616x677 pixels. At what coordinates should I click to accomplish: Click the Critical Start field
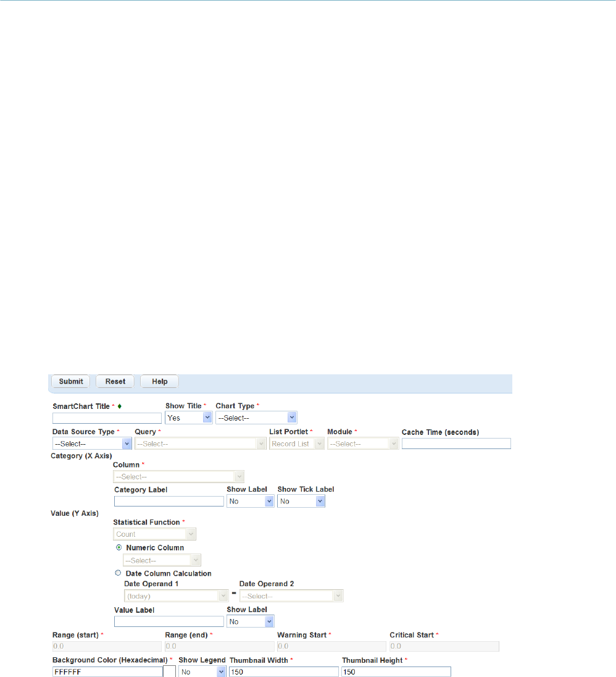[x=444, y=646]
